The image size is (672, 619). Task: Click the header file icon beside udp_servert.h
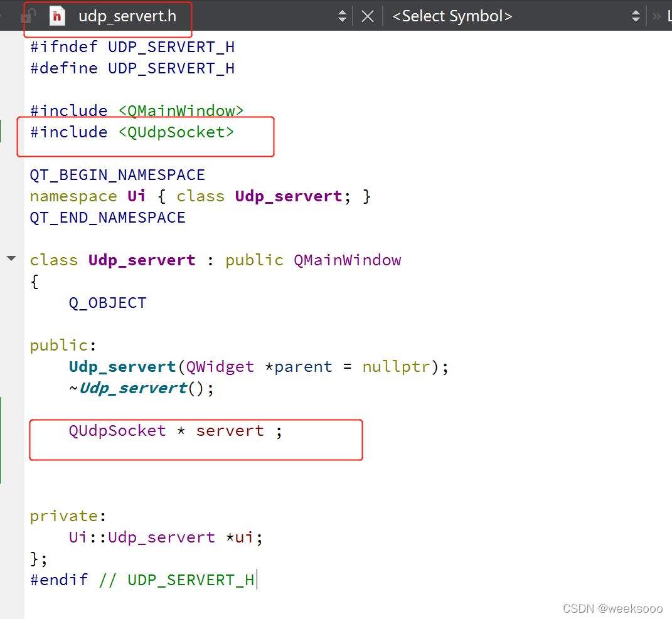click(x=57, y=16)
